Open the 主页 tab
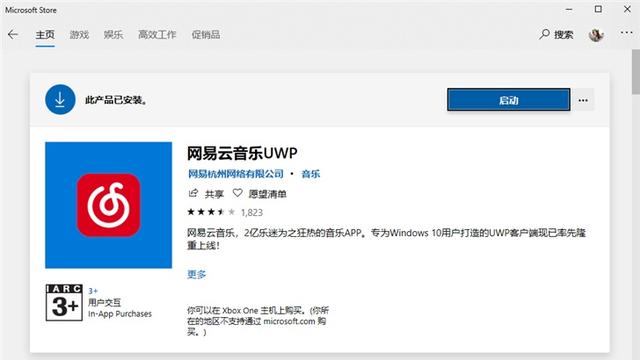Screen dimensions: 640x360 point(45,35)
